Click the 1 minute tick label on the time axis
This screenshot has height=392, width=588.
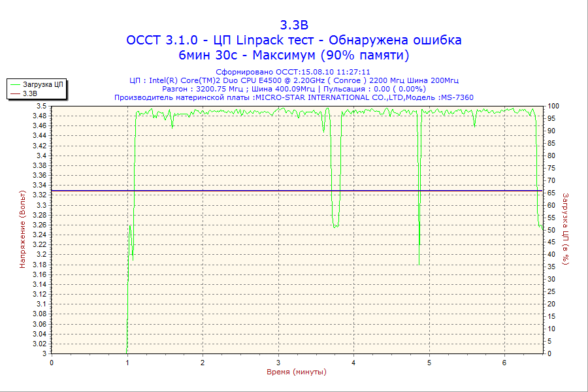[x=127, y=363]
